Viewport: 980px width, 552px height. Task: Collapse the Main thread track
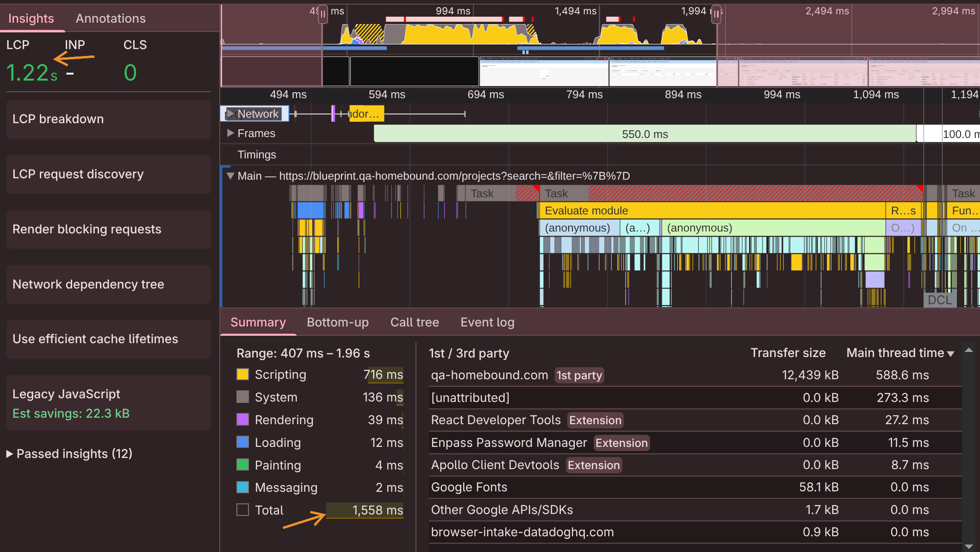230,176
